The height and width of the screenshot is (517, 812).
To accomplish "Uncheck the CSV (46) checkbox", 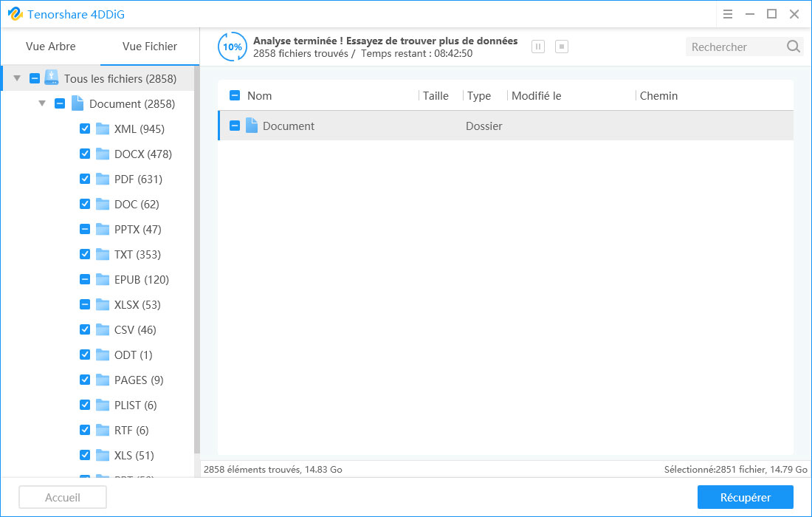I will (85, 329).
